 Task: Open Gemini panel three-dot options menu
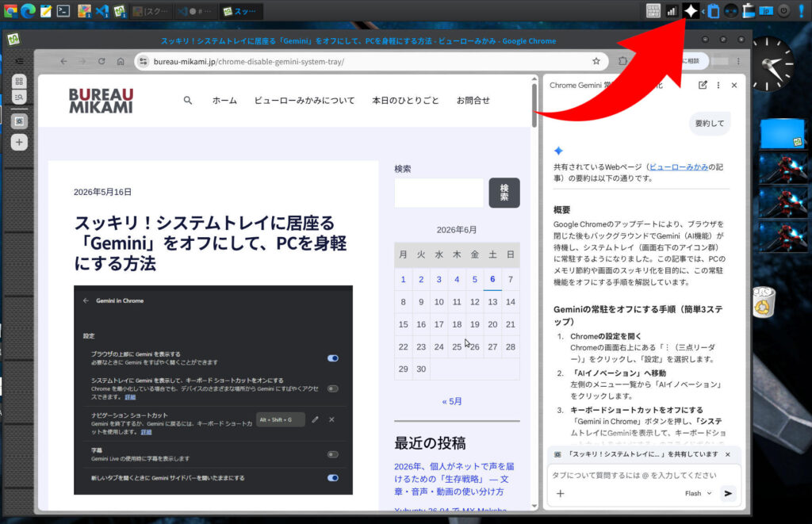718,85
